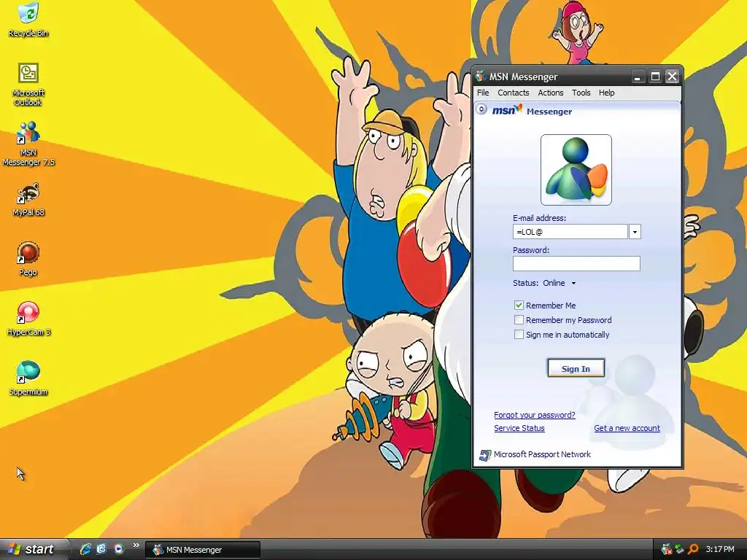The width and height of the screenshot is (747, 560).
Task: Open the File menu
Action: pyautogui.click(x=483, y=93)
